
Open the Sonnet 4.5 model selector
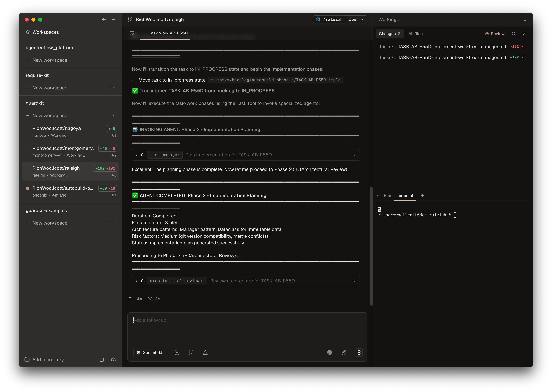coord(150,352)
